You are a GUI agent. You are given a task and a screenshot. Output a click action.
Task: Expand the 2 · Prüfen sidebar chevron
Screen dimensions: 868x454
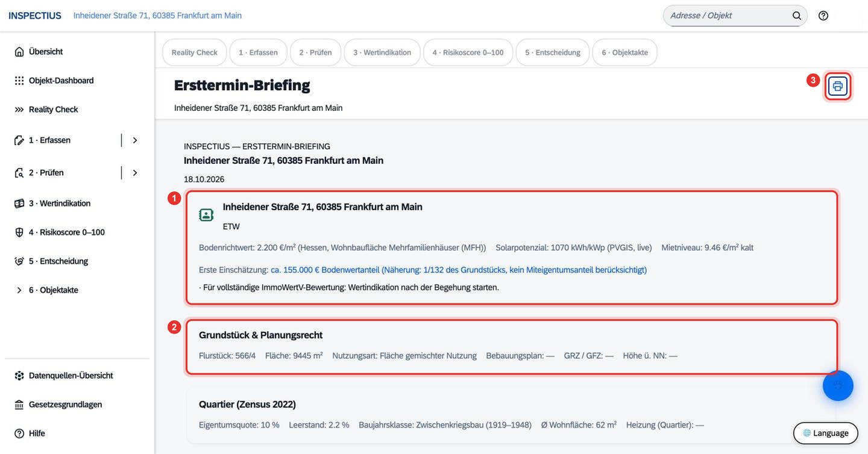coord(135,173)
